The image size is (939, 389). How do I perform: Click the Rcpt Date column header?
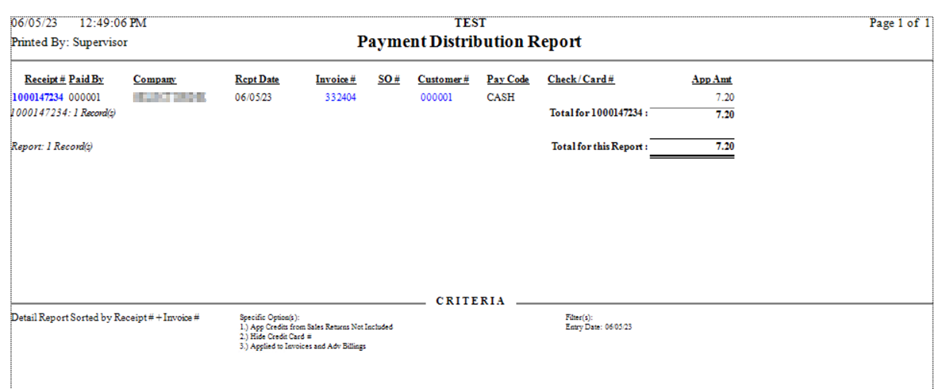click(x=257, y=80)
